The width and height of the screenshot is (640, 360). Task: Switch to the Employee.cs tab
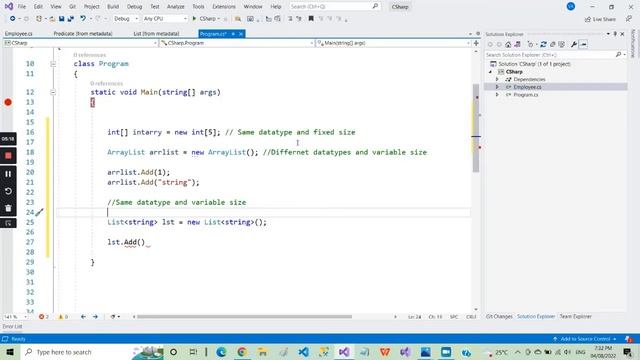[19, 34]
